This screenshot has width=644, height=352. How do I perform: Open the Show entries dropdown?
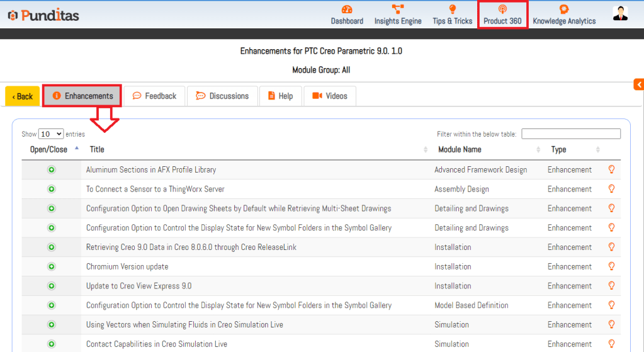tap(51, 134)
